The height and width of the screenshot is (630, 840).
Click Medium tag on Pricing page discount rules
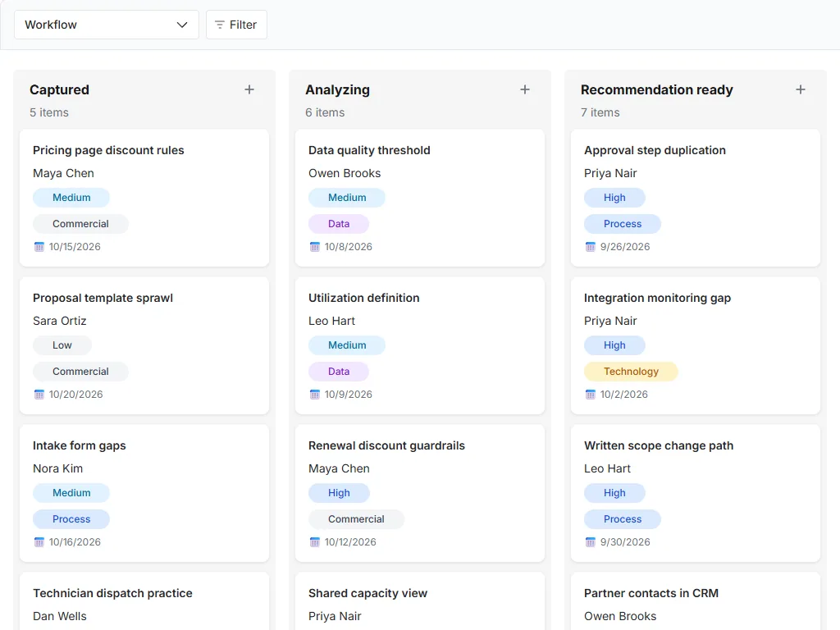coord(71,198)
